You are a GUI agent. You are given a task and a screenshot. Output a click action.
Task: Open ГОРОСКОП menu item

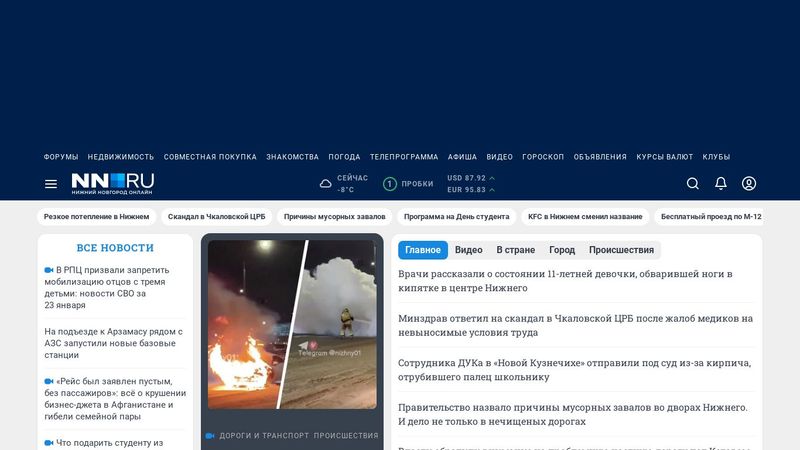click(543, 157)
